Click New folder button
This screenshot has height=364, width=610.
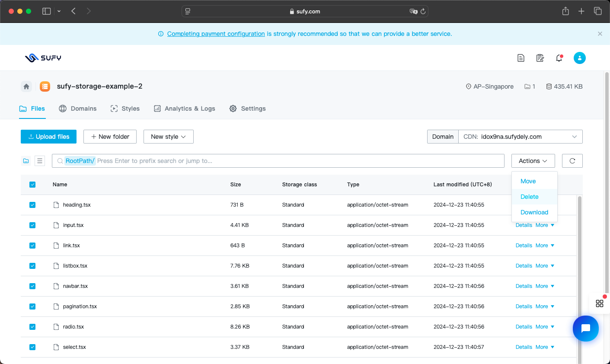coord(110,137)
